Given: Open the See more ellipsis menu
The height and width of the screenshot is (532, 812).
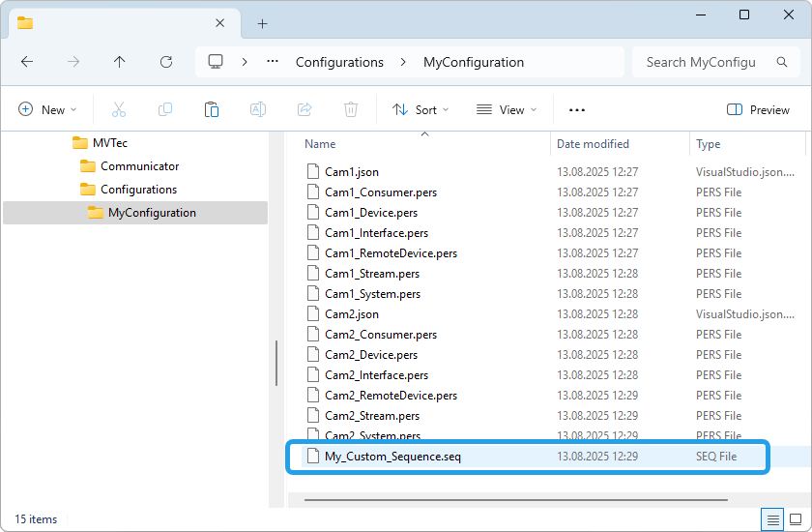Looking at the screenshot, I should (x=577, y=110).
